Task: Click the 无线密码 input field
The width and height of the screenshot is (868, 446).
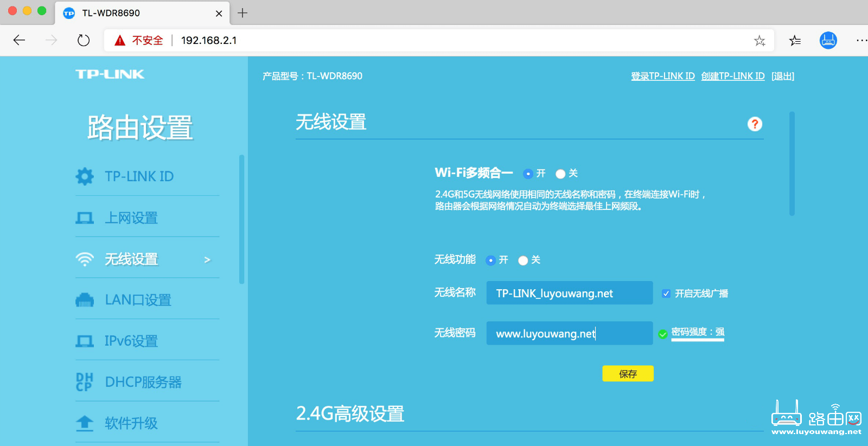Action: pyautogui.click(x=569, y=334)
